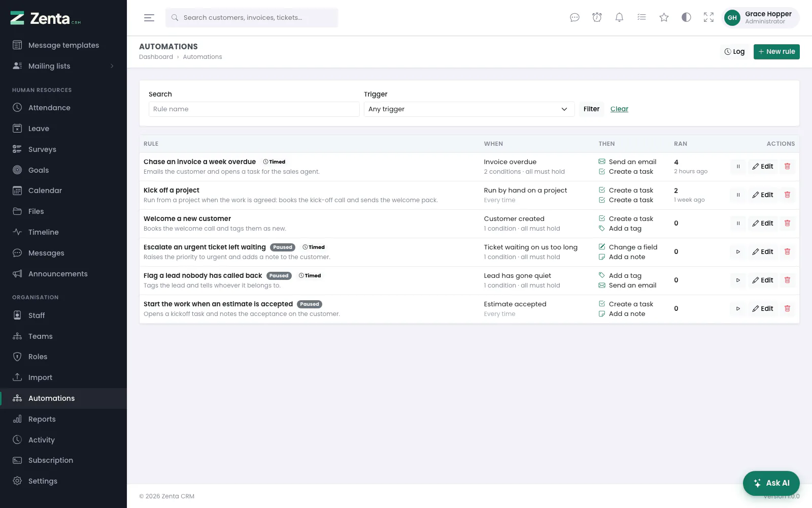
Task: Open Settings from the sidebar
Action: (x=63, y=481)
